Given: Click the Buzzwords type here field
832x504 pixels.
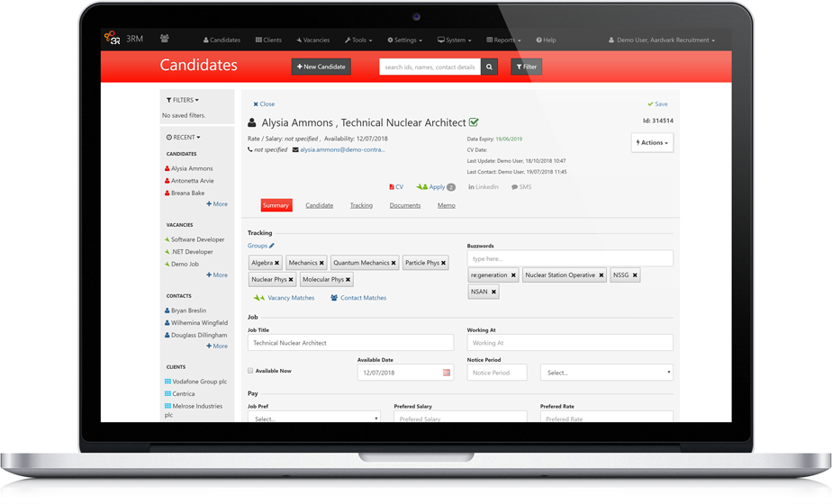Looking at the screenshot, I should point(570,258).
